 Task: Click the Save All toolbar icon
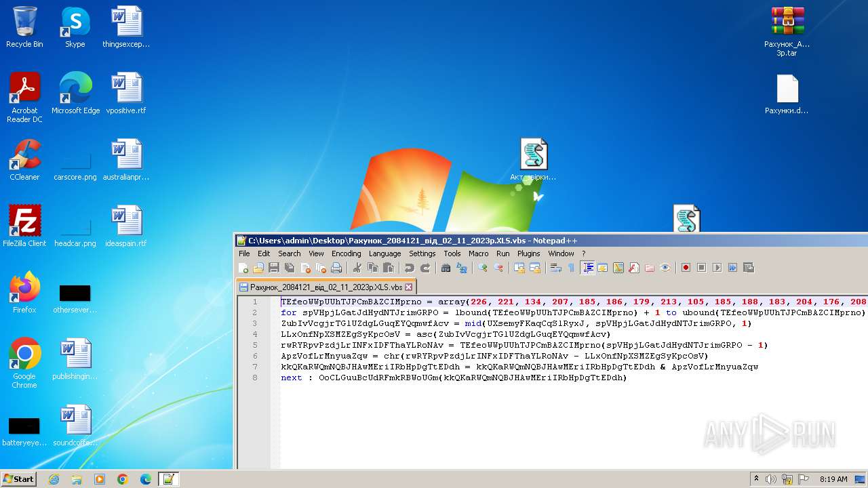click(290, 268)
